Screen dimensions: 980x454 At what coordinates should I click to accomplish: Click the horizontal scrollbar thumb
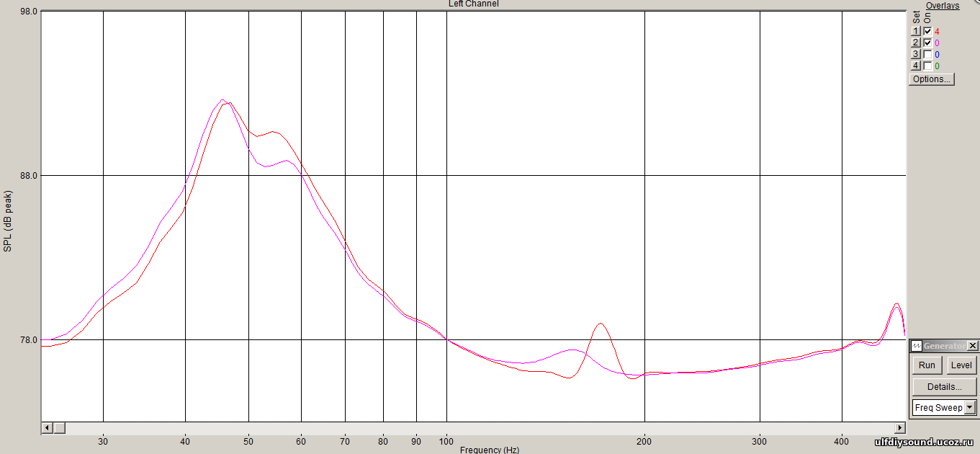point(59,428)
